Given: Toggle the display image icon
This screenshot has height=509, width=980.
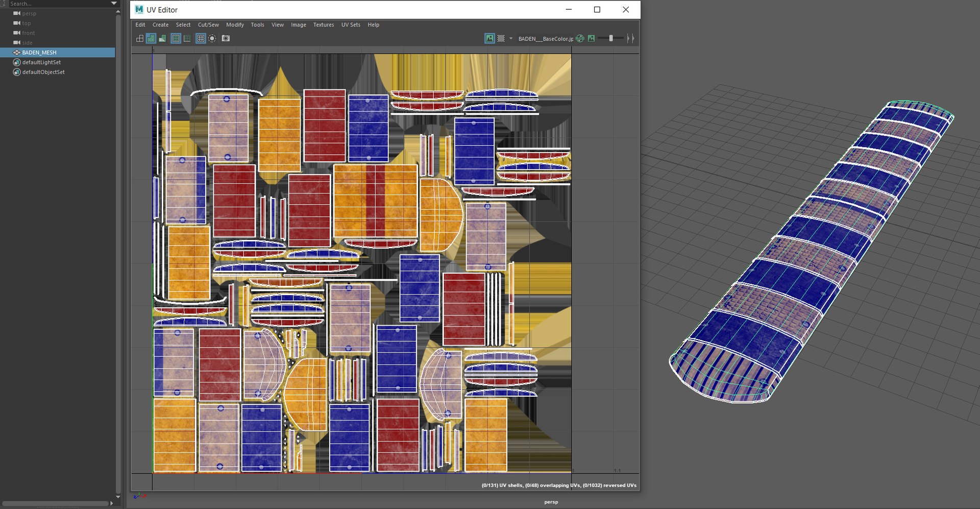Looking at the screenshot, I should click(489, 38).
